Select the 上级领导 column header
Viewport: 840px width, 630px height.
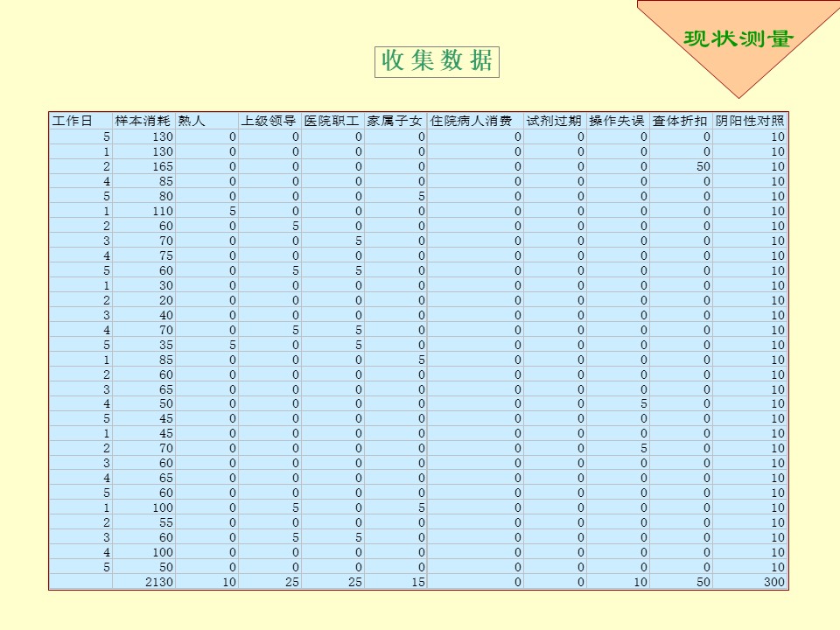point(269,121)
